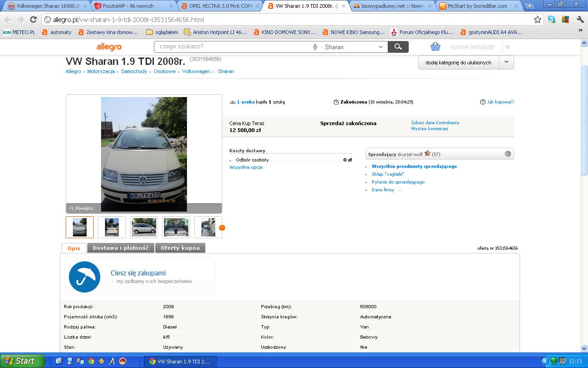This screenshot has height=368, width=588.
Task: Open the Sharan breadcrumb link
Action: click(226, 71)
